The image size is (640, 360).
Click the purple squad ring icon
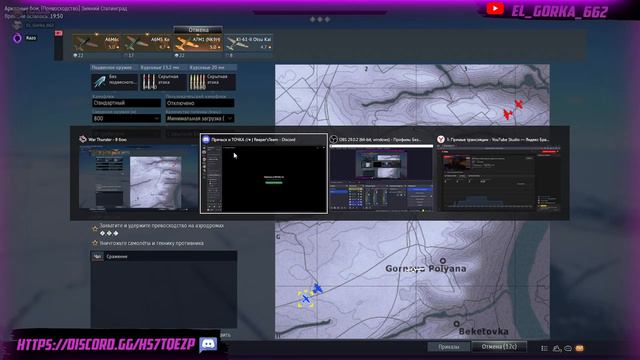tap(17, 38)
